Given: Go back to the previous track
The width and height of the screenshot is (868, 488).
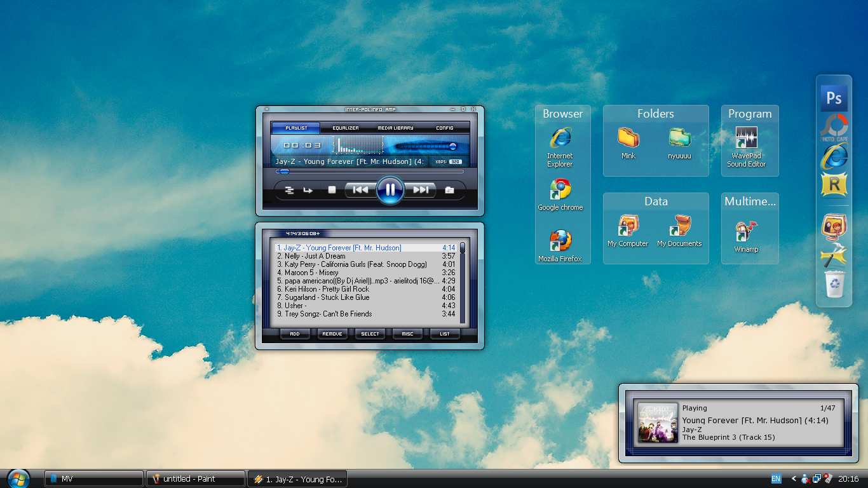Looking at the screenshot, I should 360,189.
